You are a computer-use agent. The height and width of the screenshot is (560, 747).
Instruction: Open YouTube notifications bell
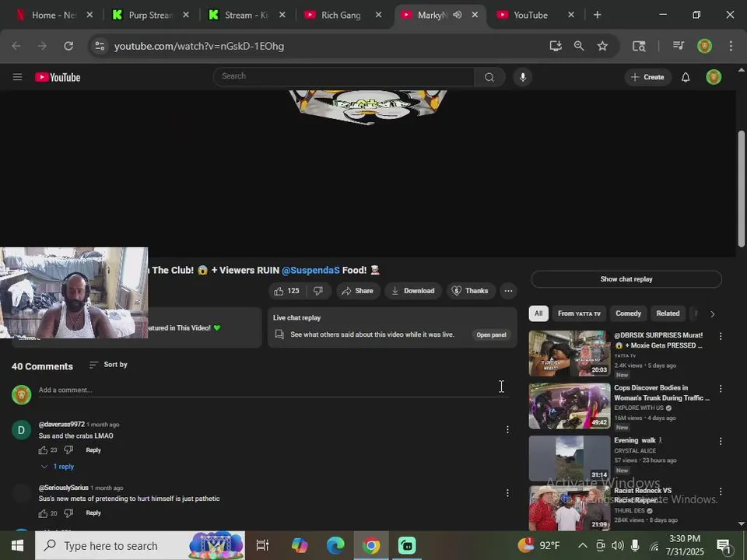(x=686, y=77)
